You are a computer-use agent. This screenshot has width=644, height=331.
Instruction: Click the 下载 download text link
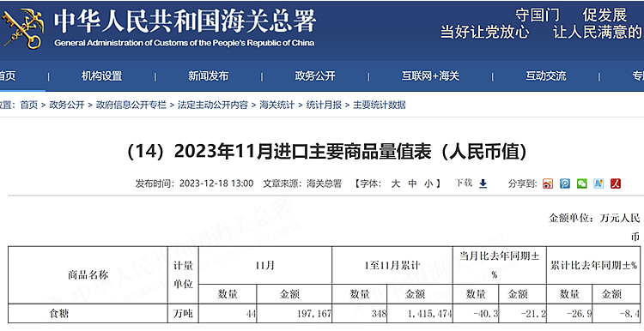[x=464, y=183]
